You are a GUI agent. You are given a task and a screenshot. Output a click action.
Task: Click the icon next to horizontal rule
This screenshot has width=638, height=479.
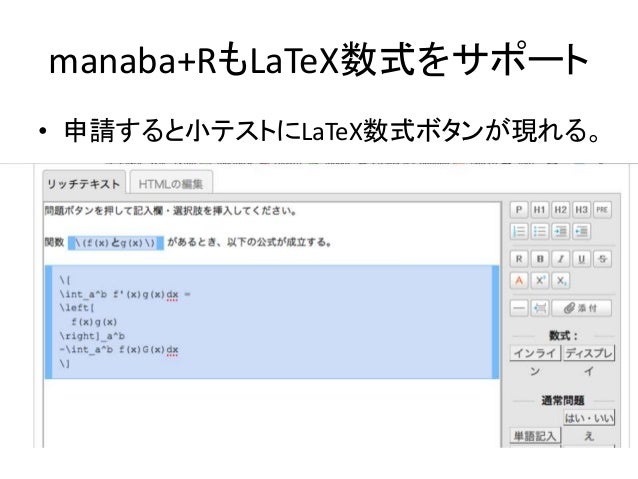pyautogui.click(x=540, y=308)
